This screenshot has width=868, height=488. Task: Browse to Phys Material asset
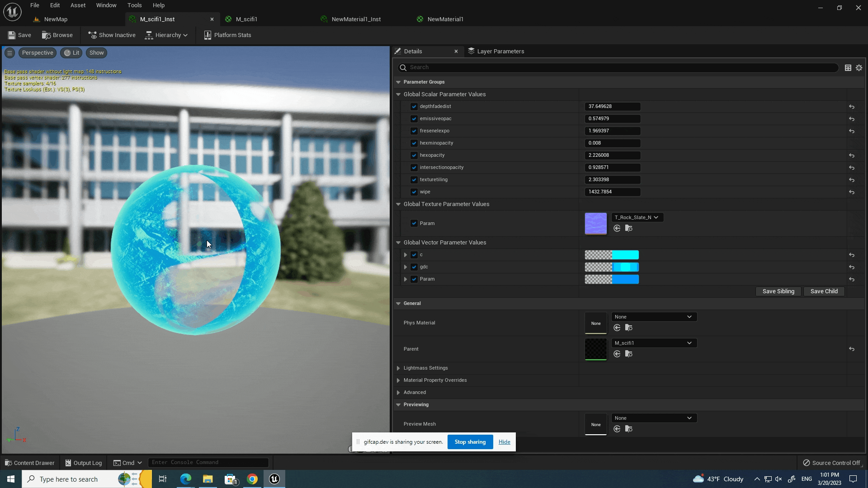629,328
